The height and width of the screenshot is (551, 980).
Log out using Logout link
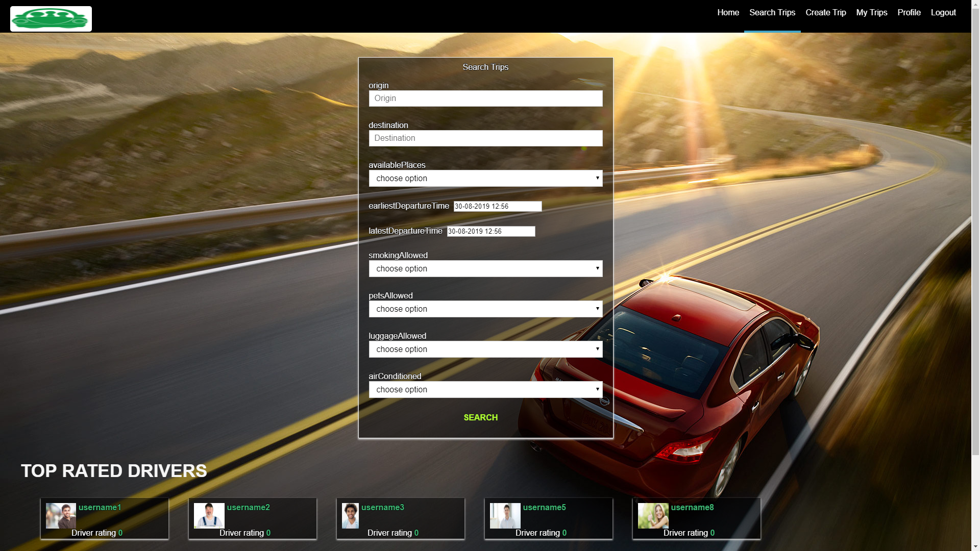pos(943,13)
